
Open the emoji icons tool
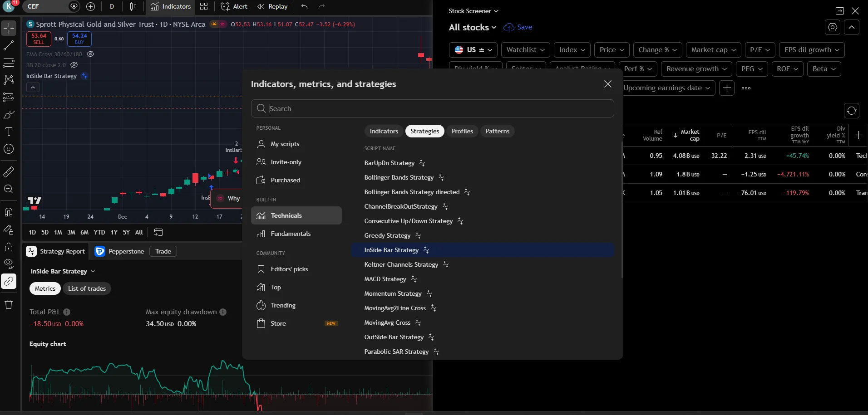tap(9, 149)
